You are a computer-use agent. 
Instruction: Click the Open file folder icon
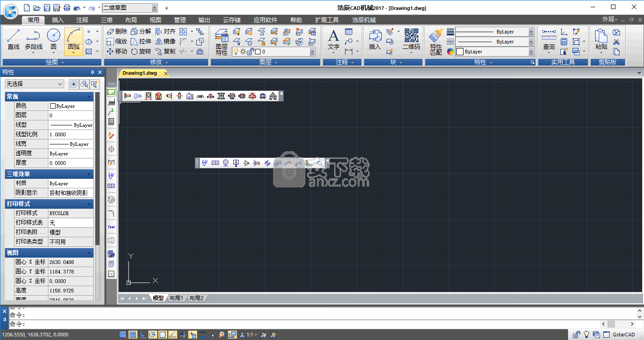37,8
